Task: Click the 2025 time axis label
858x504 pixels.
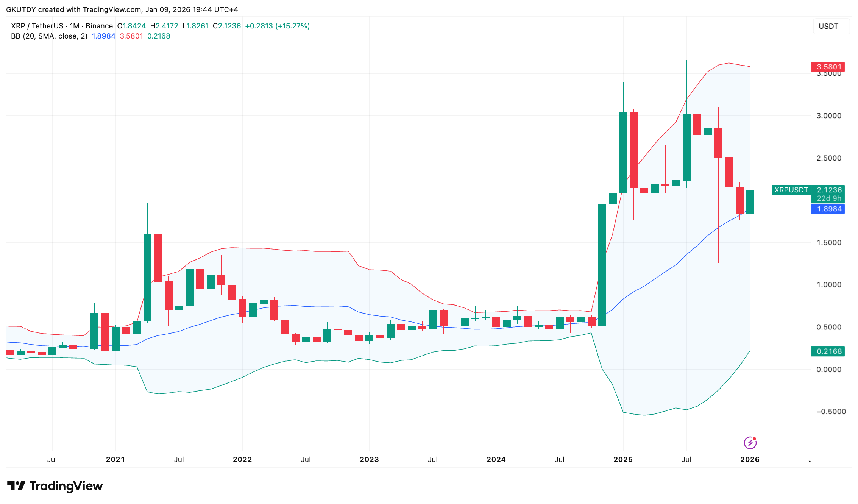Action: pos(623,459)
